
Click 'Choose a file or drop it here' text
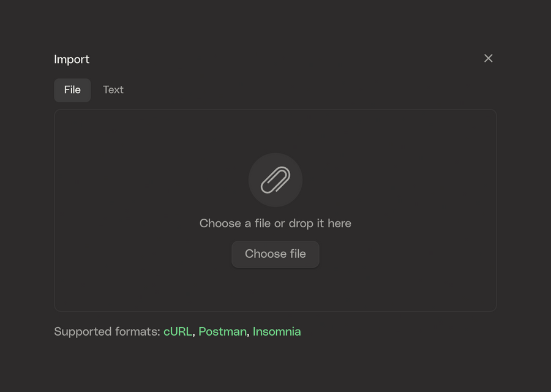275,223
